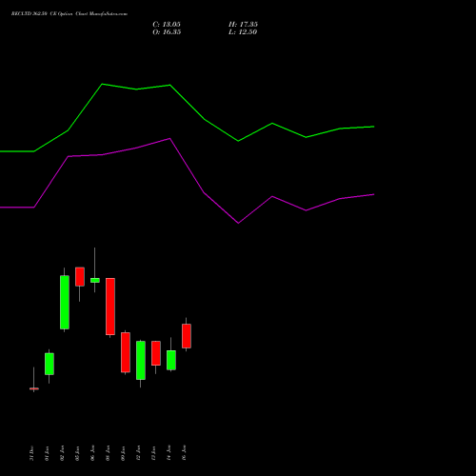Screen dimensions: 476x476
Task: Click the green candle for 01 Jan
Action: click(50, 364)
